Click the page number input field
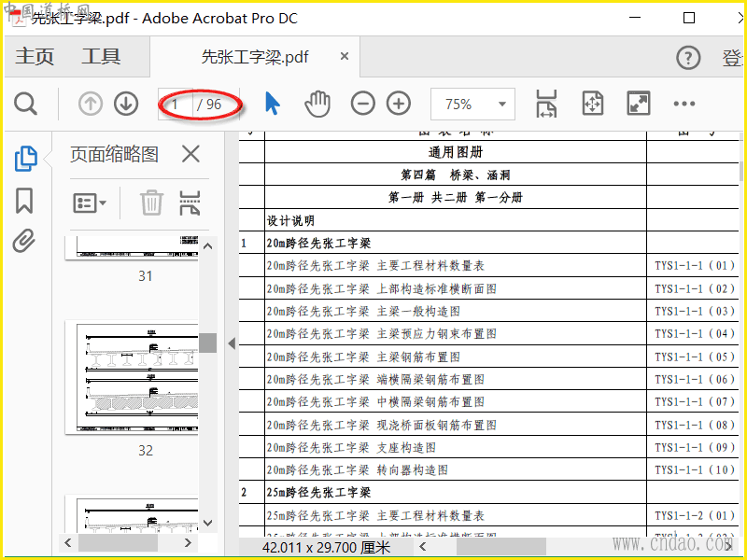747x560 pixels. [x=176, y=105]
